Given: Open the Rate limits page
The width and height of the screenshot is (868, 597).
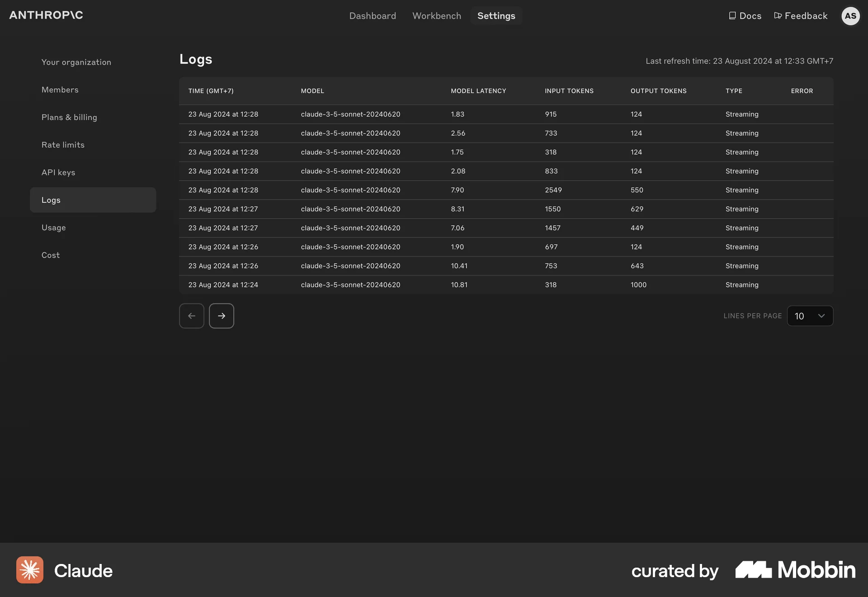Looking at the screenshot, I should click(x=63, y=145).
